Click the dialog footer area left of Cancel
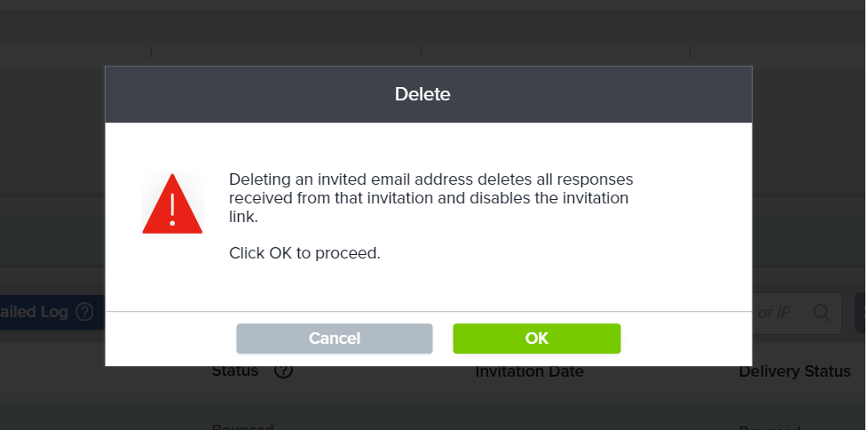This screenshot has width=868, height=430. 169,338
